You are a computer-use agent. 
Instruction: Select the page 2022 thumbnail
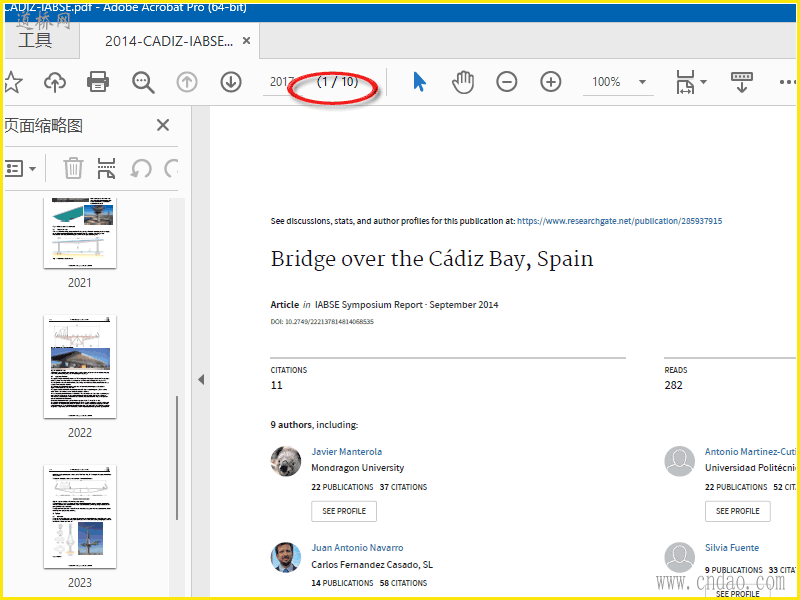point(80,366)
